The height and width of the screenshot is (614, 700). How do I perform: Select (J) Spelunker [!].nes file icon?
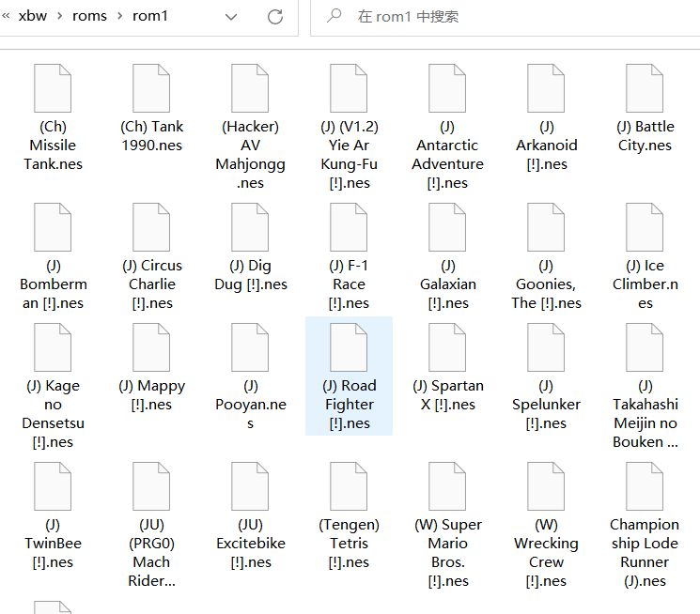tap(546, 347)
